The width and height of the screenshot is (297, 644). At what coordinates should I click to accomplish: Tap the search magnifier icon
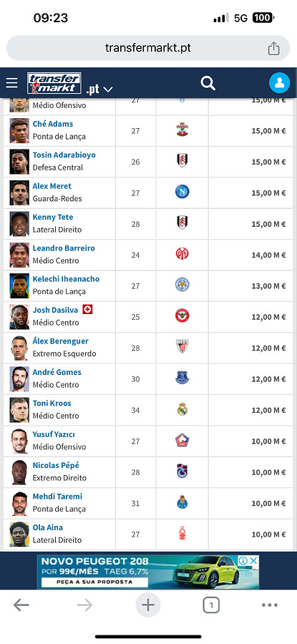click(208, 83)
